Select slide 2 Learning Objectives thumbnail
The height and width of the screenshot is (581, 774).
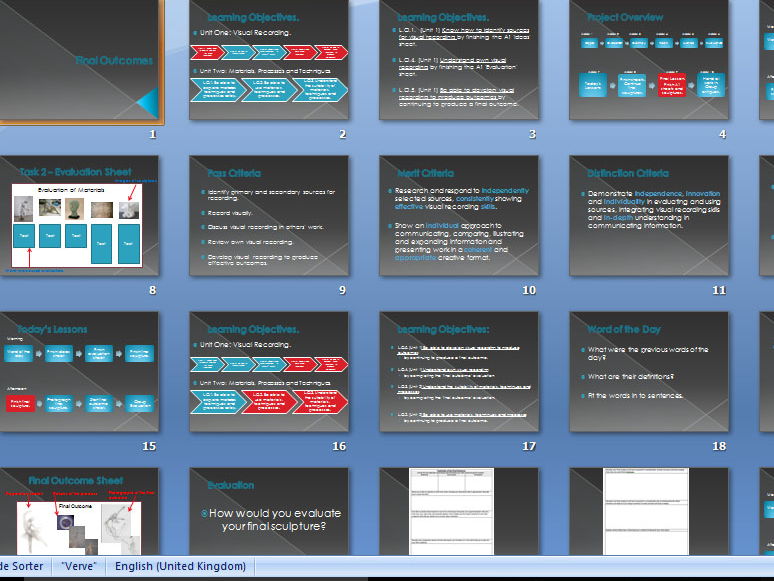coord(269,59)
